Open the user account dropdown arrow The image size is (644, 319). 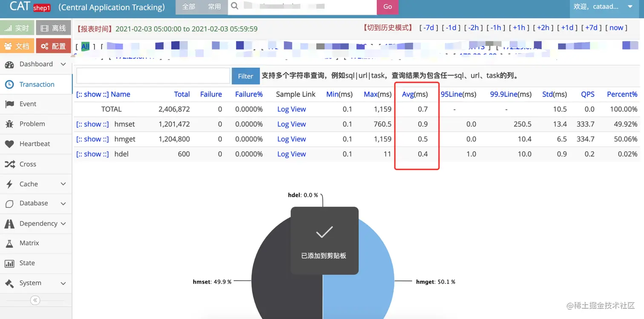pos(630,7)
